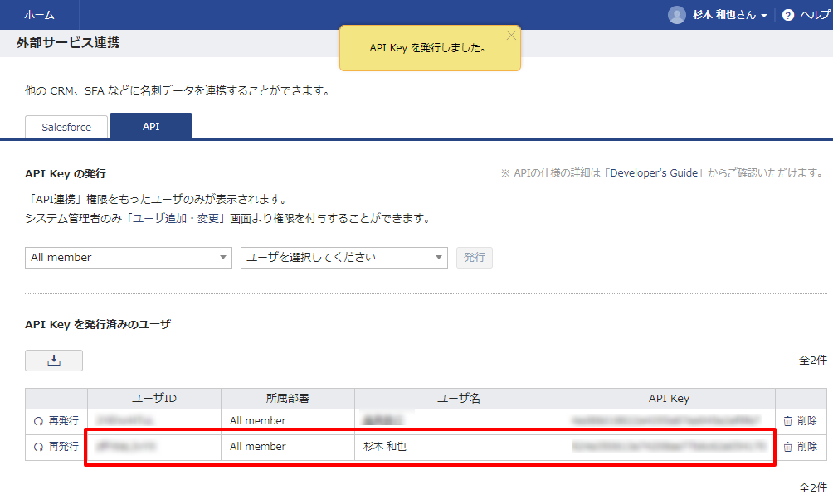This screenshot has width=833, height=504.
Task: Select the API tab
Action: [150, 127]
